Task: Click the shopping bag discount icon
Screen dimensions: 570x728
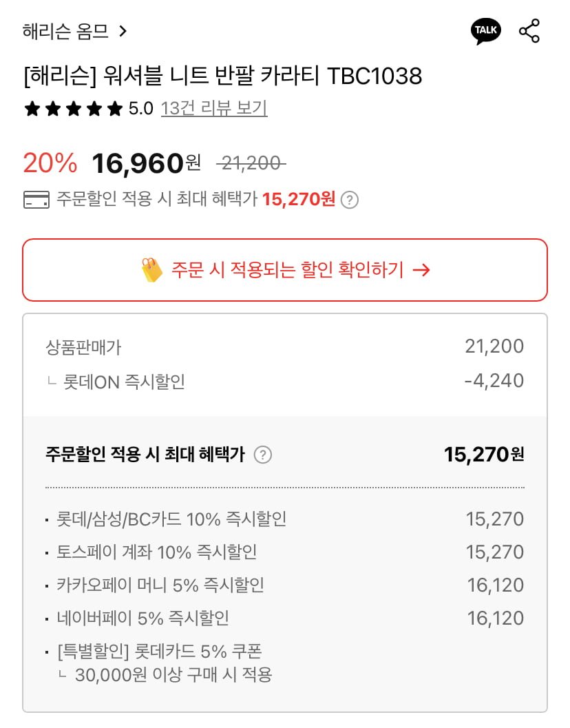Action: click(x=151, y=270)
